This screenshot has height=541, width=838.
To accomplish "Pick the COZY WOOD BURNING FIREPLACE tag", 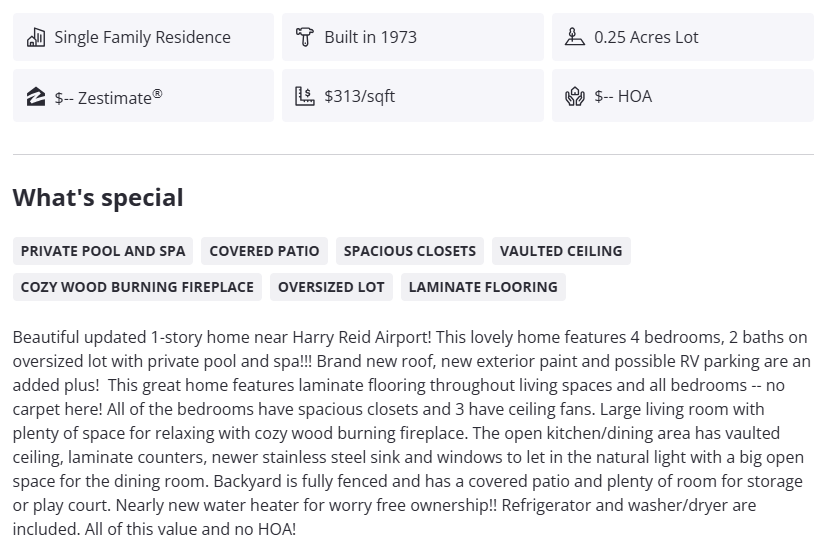I will (137, 287).
